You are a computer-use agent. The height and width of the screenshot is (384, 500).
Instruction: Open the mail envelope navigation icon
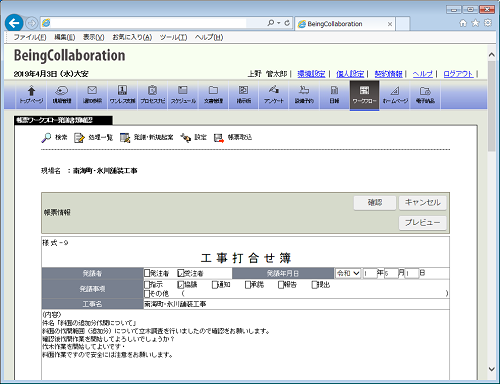tap(92, 95)
